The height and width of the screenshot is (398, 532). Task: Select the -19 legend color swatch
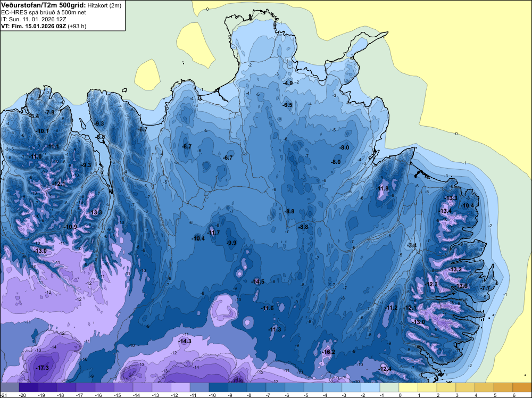point(47,387)
